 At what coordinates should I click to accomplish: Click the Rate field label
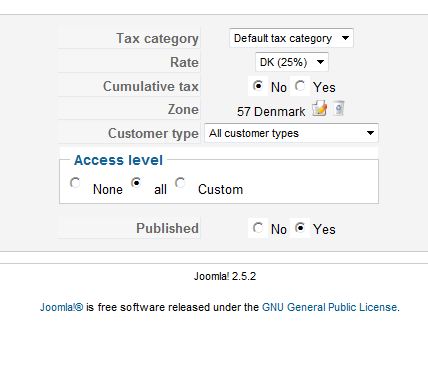coord(184,62)
